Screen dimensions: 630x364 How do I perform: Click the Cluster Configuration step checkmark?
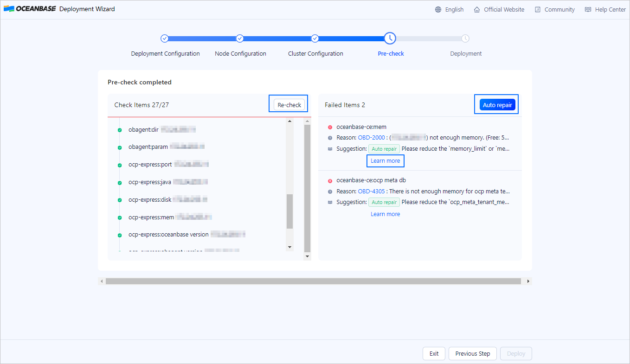315,38
